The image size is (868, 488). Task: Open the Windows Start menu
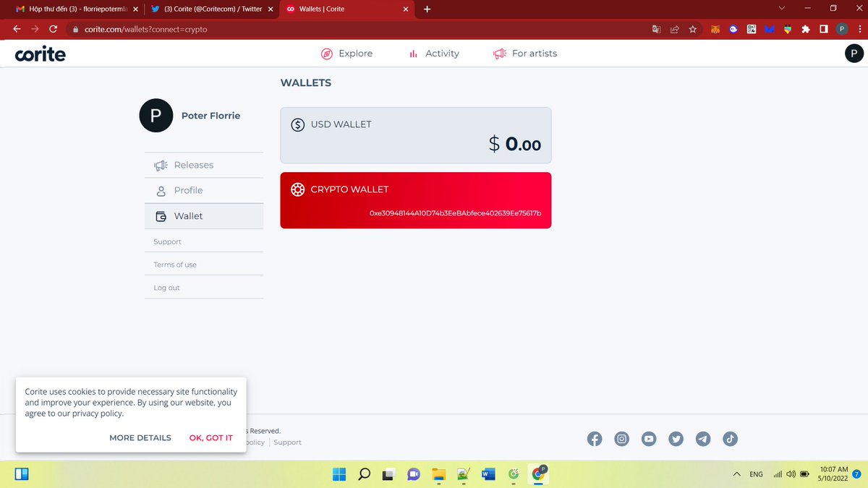339,474
